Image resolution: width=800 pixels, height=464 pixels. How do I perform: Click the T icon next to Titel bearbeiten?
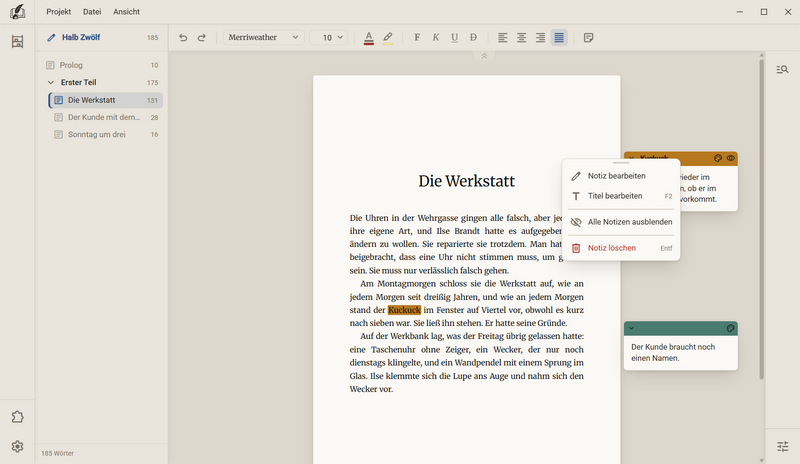point(576,196)
